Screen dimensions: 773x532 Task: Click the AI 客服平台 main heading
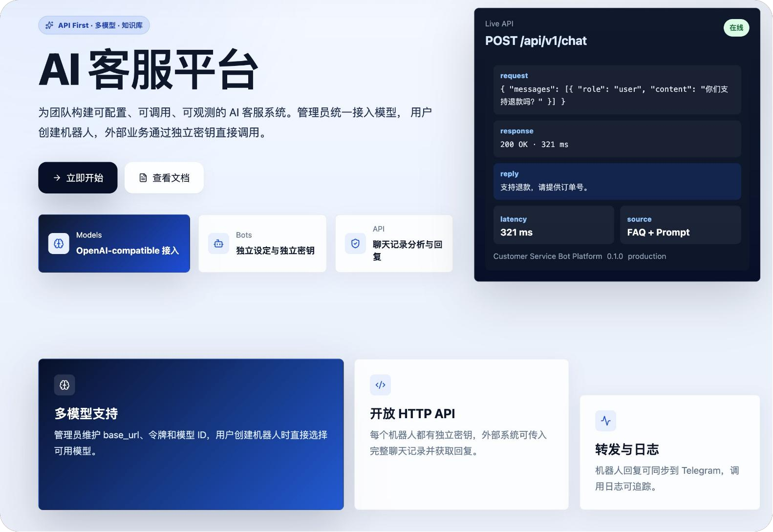tap(149, 69)
